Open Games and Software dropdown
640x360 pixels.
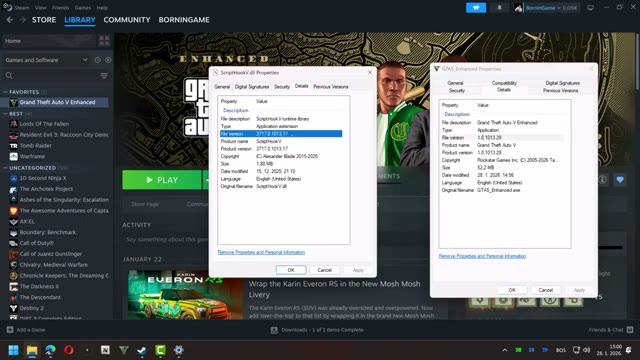46,60
